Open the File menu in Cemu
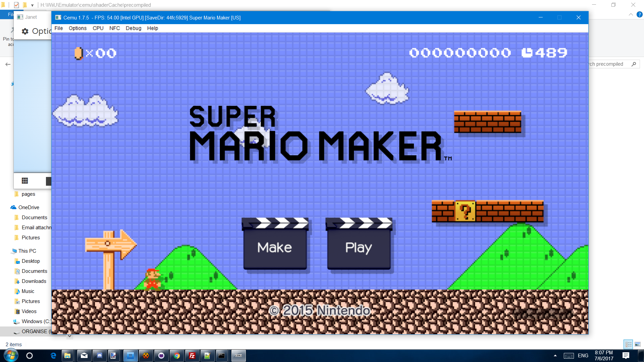The width and height of the screenshot is (644, 362). 59,28
